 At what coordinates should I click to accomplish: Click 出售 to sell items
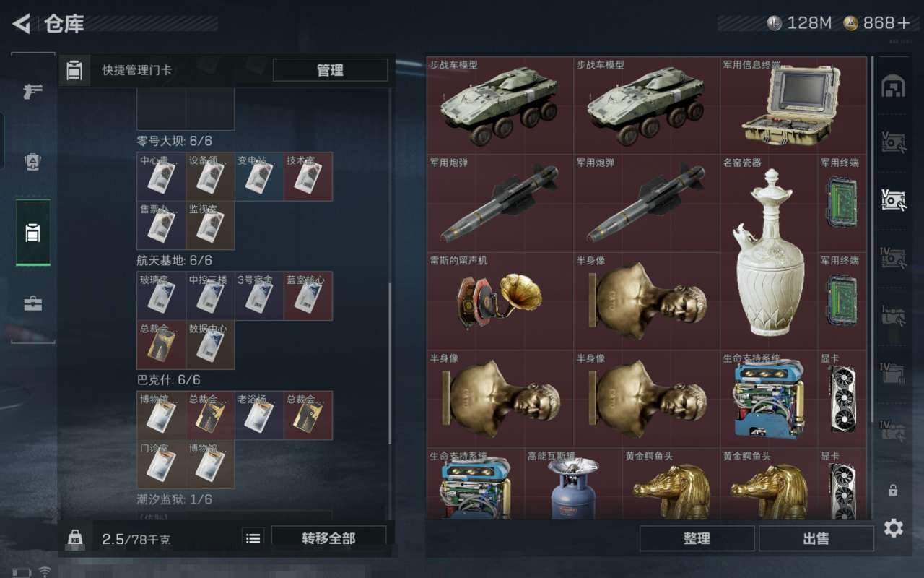pyautogui.click(x=816, y=538)
